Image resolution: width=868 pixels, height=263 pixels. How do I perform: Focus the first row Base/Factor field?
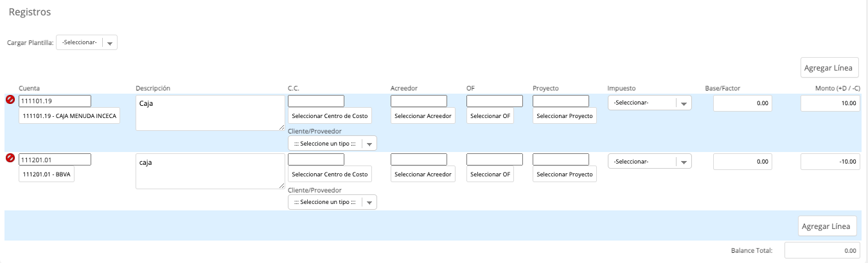coord(743,103)
